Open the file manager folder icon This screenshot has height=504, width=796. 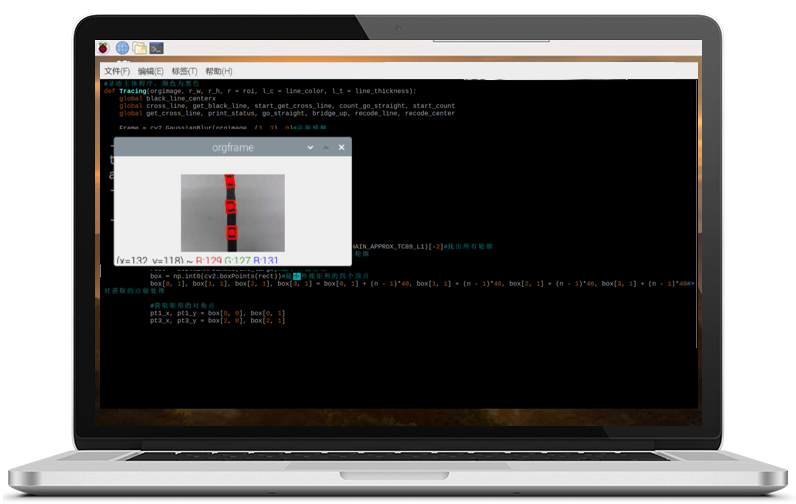pyautogui.click(x=140, y=48)
